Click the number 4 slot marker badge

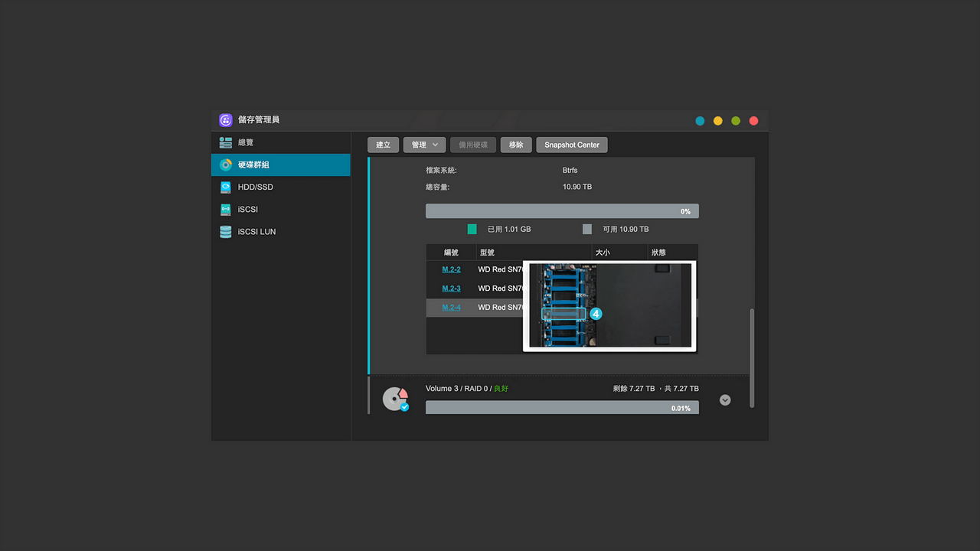coord(596,314)
